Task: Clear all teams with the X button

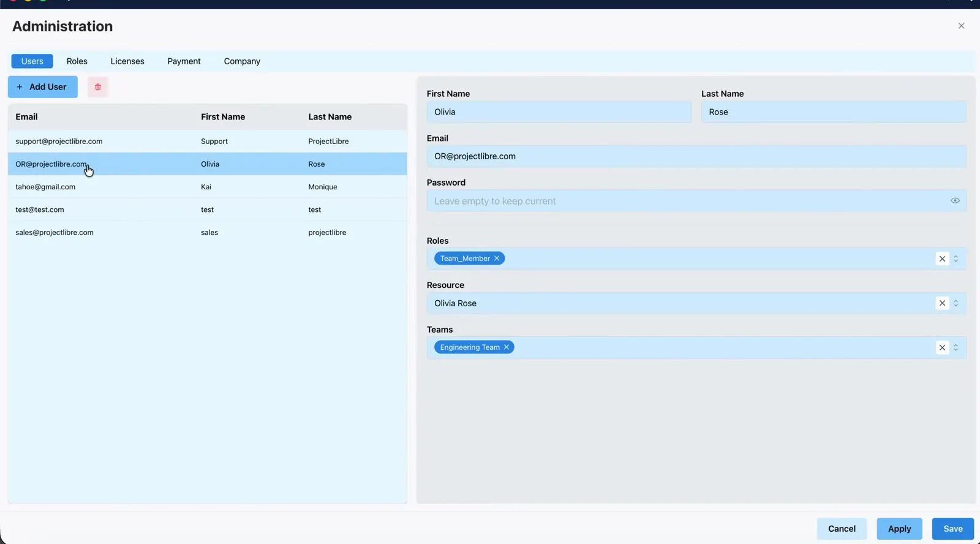Action: pyautogui.click(x=942, y=347)
